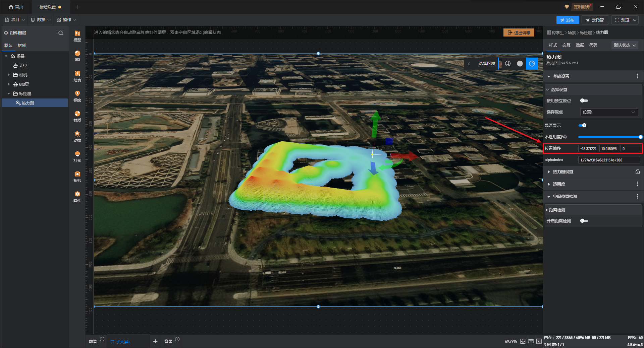Open the 透明度 more options menu

click(637, 184)
